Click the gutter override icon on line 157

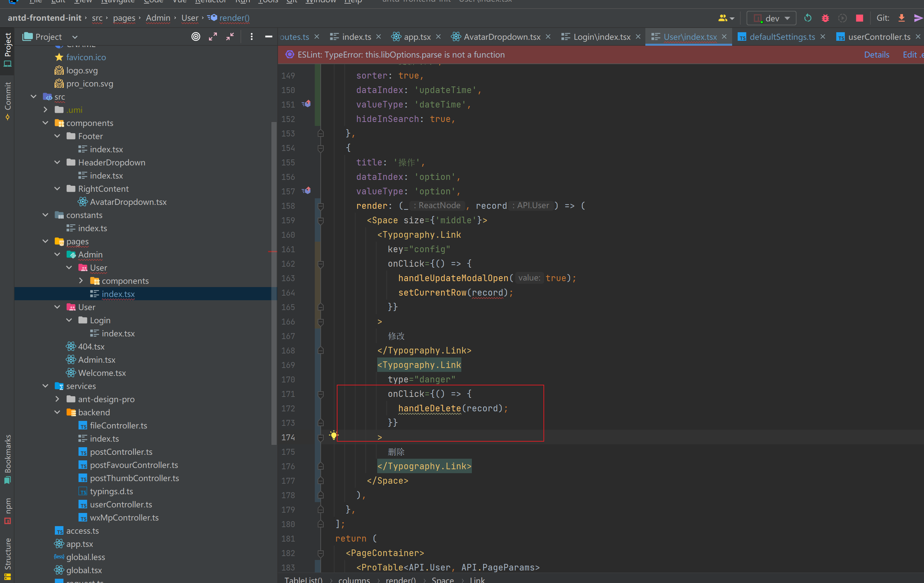click(306, 190)
